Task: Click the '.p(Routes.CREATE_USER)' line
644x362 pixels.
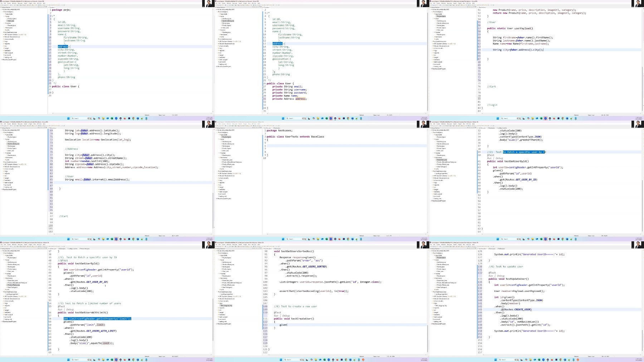Action: click(516, 309)
